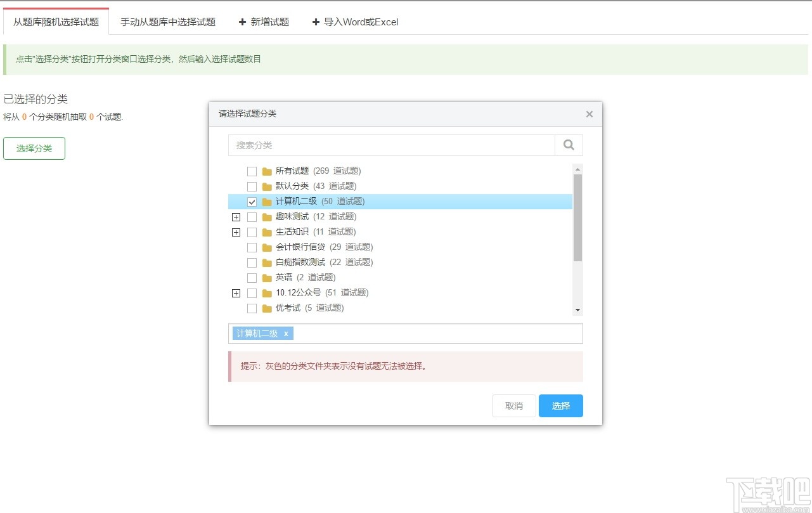Switch to the 手动从题库中选择试题 tab

pos(167,22)
